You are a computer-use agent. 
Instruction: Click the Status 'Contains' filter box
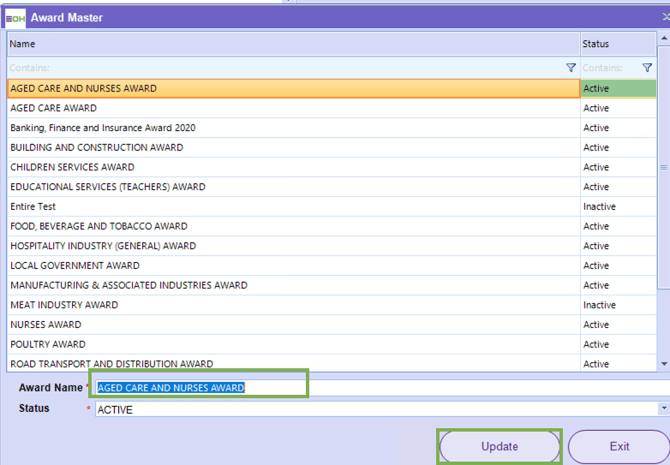pos(608,68)
